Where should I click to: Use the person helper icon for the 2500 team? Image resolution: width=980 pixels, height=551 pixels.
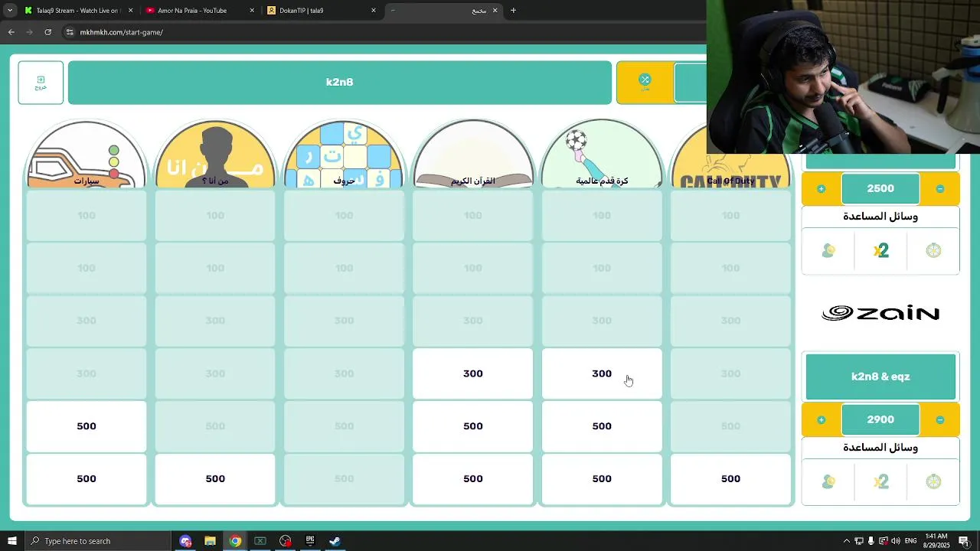828,251
